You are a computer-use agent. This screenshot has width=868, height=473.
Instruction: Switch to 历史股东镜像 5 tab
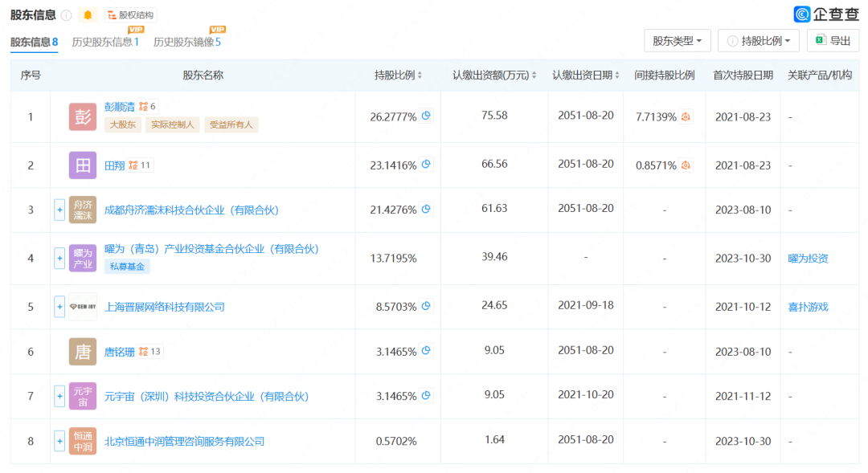pos(187,42)
